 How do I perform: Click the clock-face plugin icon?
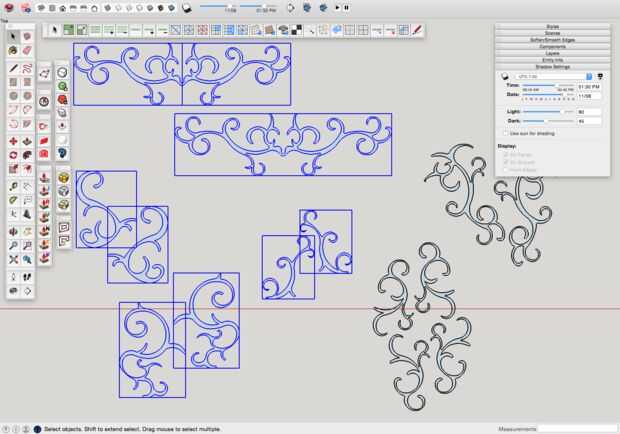[44, 102]
